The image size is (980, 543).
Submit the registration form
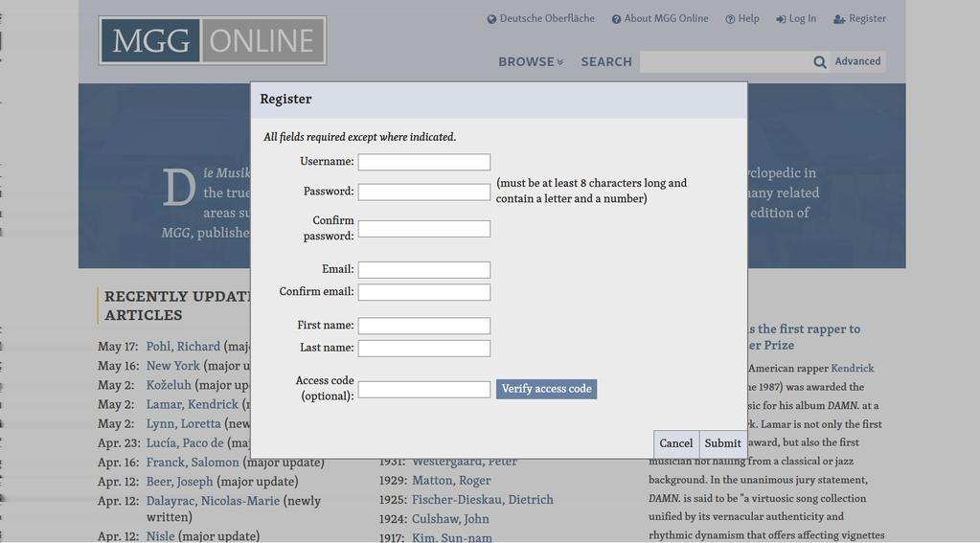point(722,443)
